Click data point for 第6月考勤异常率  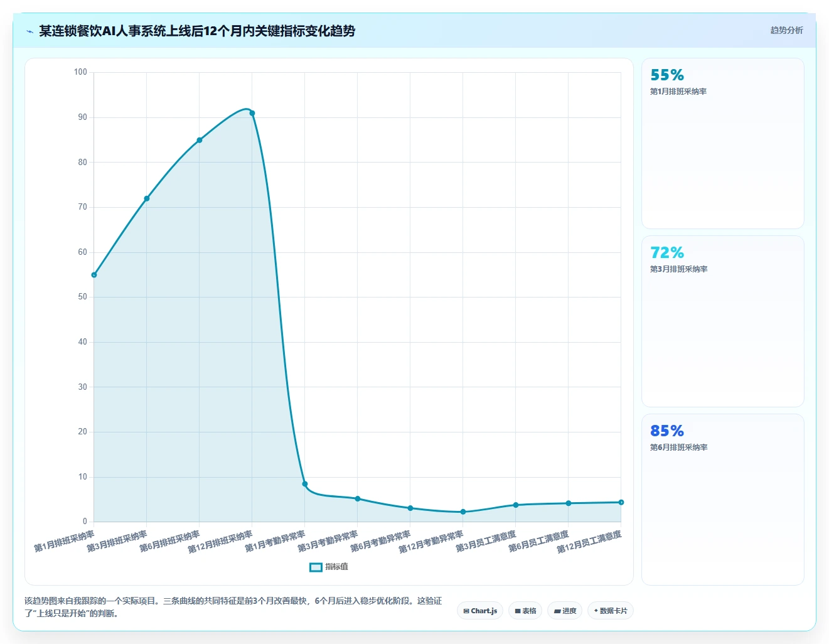coord(410,508)
